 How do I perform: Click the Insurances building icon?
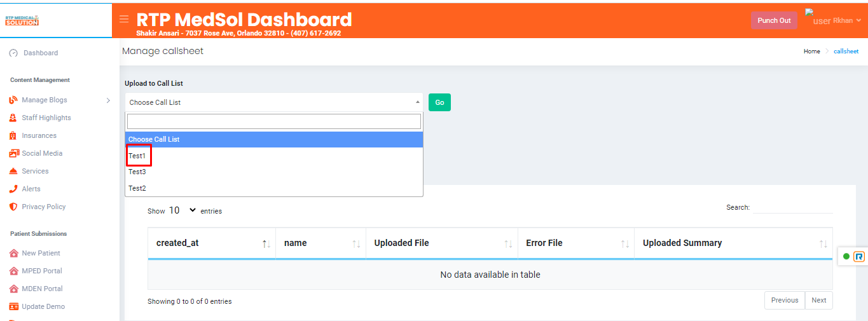[x=13, y=135]
